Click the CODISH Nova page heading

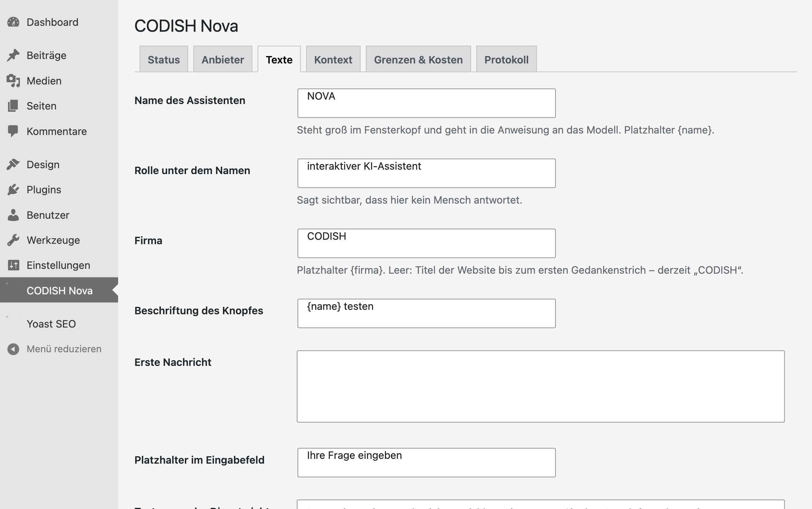pyautogui.click(x=186, y=26)
